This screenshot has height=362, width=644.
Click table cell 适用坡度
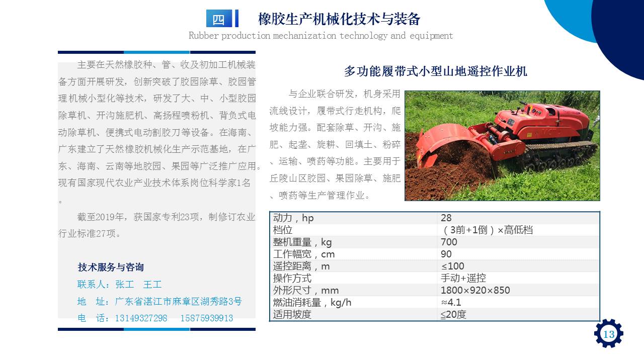pyautogui.click(x=354, y=314)
